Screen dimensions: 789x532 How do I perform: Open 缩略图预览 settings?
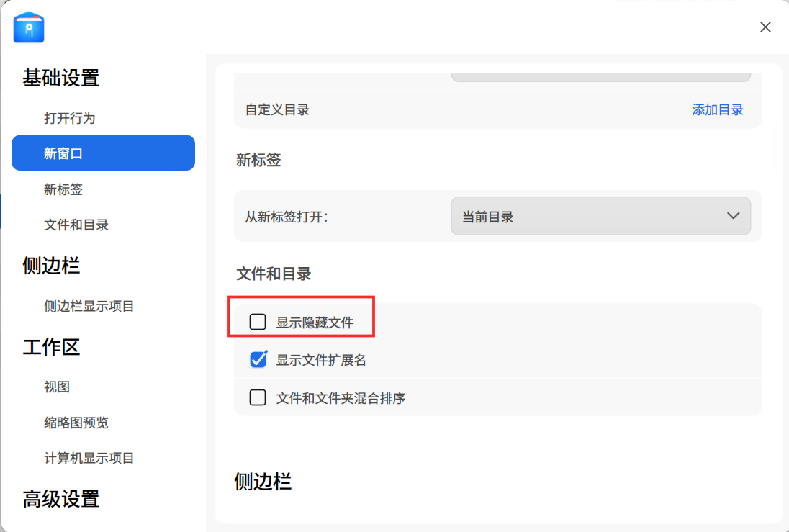(76, 422)
